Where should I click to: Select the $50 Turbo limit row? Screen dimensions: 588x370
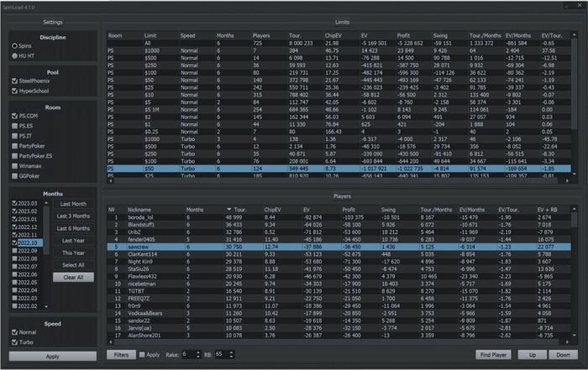[339, 169]
